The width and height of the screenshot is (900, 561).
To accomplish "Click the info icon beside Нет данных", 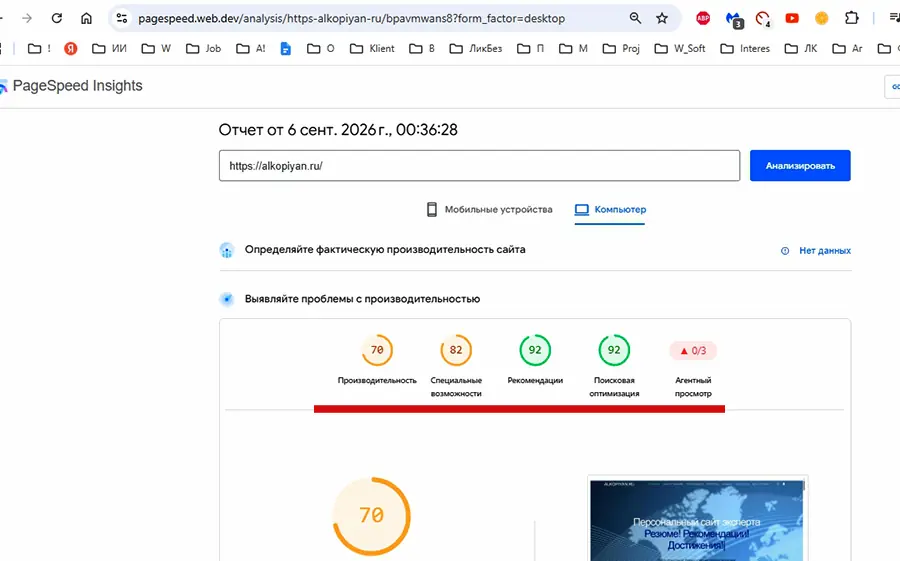I will [785, 251].
